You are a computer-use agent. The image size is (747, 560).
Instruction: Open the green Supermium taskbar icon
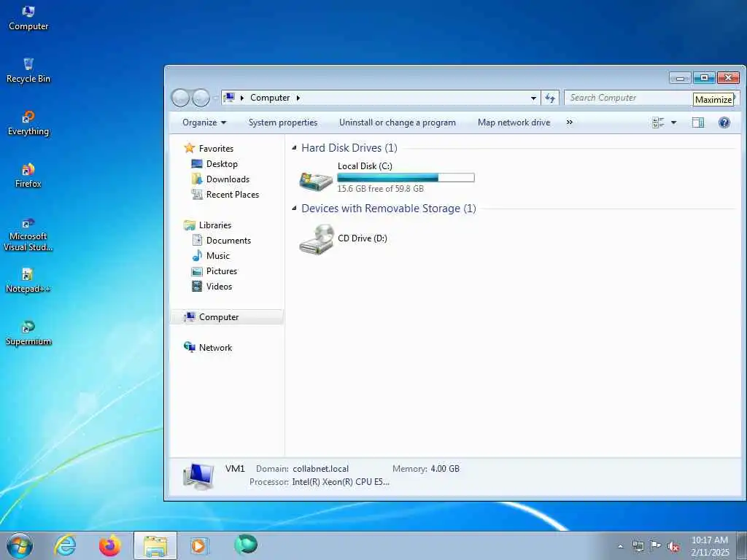[x=246, y=544]
